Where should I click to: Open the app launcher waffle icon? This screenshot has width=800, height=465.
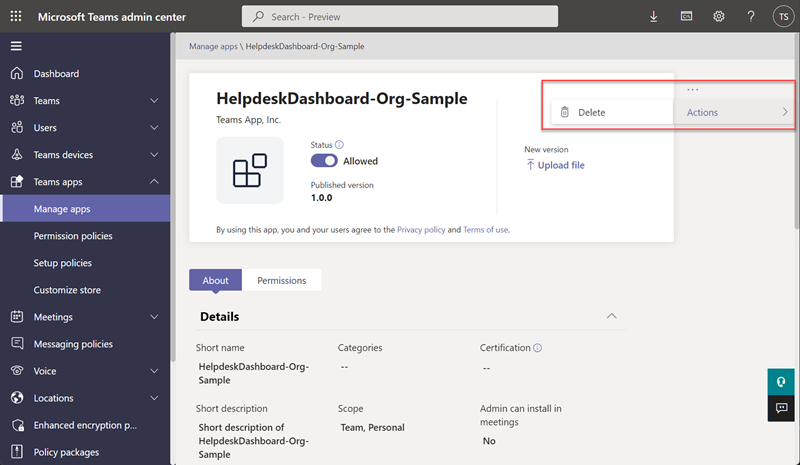click(x=16, y=16)
